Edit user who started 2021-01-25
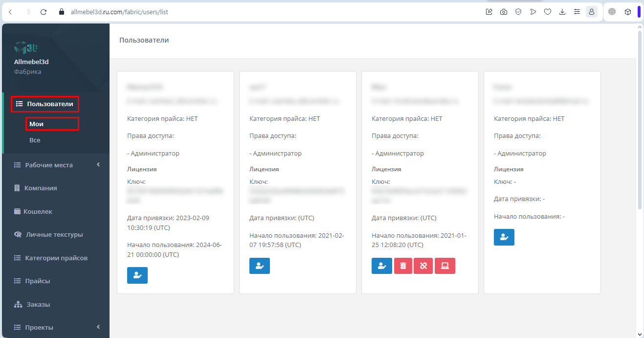 [x=382, y=266]
